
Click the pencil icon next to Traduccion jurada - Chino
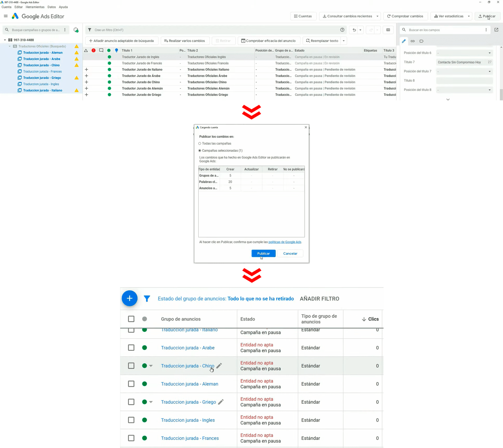coord(219,366)
